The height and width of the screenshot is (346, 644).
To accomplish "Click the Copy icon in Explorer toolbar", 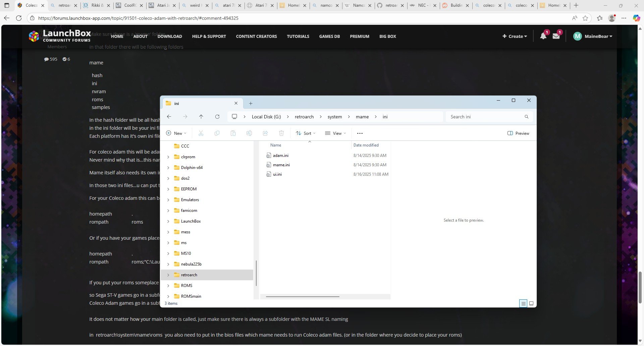I will (x=217, y=133).
